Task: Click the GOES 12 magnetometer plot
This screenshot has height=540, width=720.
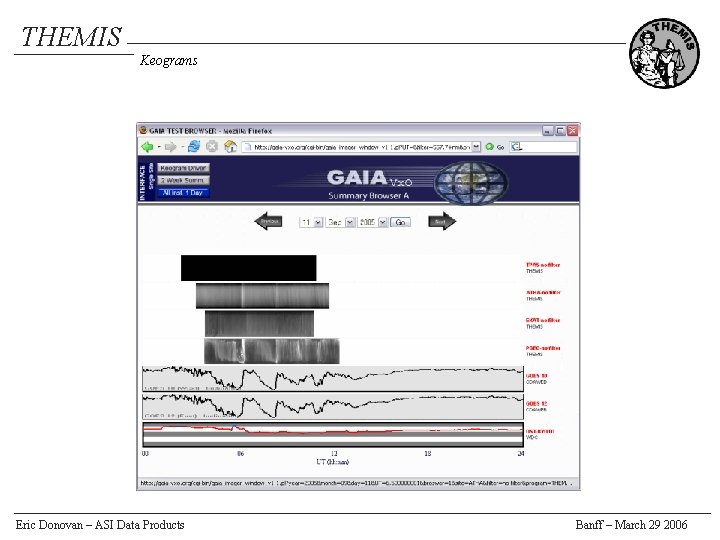Action: coord(333,406)
